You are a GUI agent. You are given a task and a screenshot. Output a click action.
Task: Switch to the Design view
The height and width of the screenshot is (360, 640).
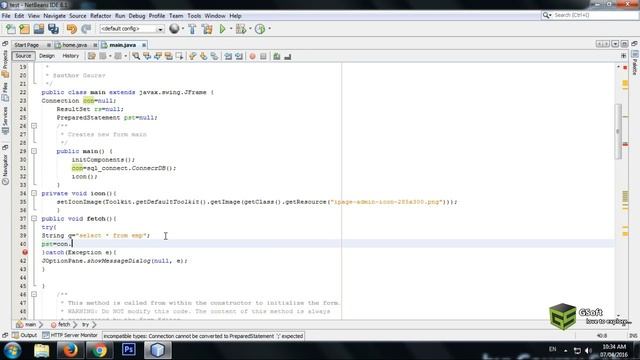[47, 56]
